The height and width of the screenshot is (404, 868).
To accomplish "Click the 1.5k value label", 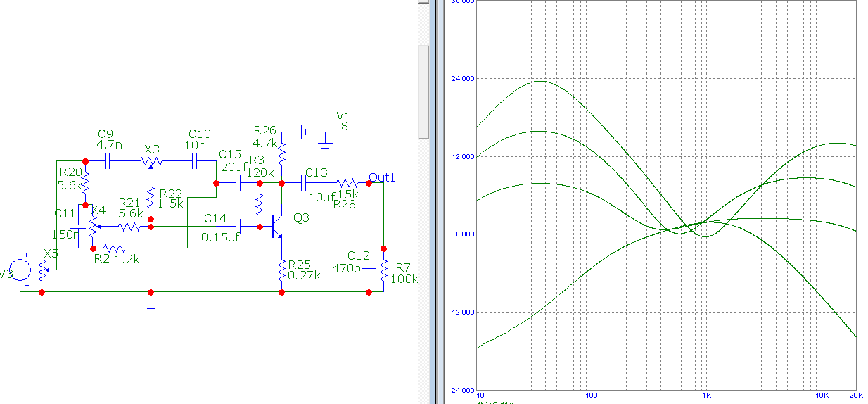I will pos(172,204).
